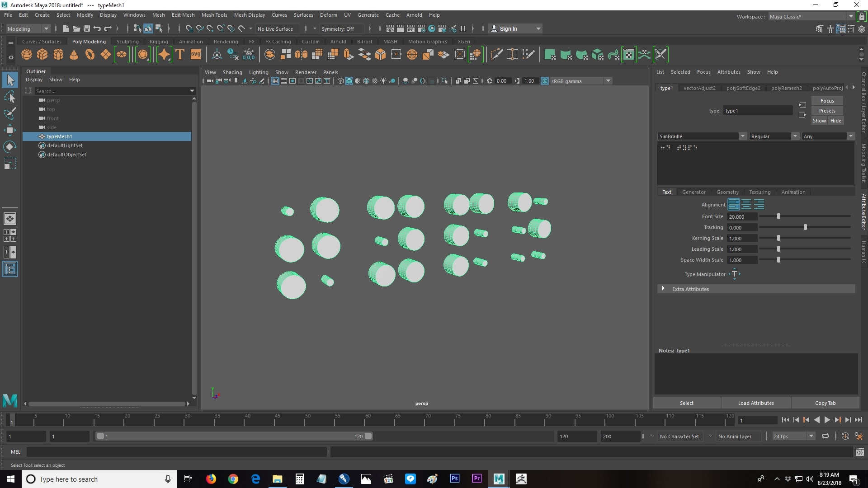Screen dimensions: 868x488
Task: Click the Load Attributes button
Action: pos(755,403)
